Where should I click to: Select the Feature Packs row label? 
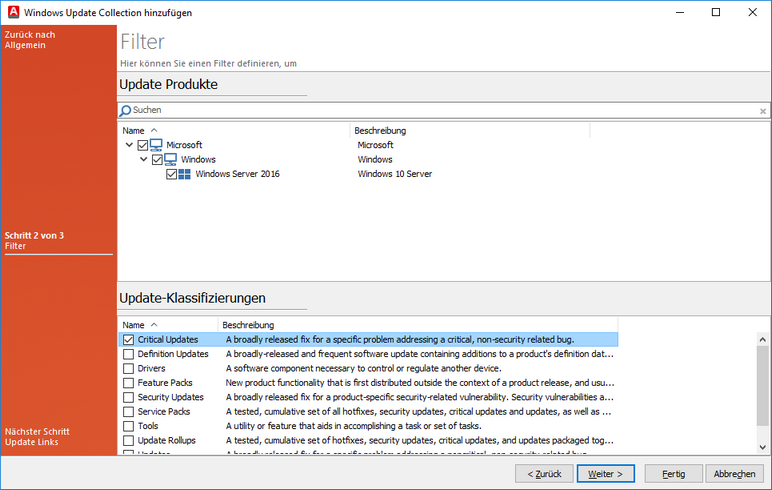tap(165, 383)
